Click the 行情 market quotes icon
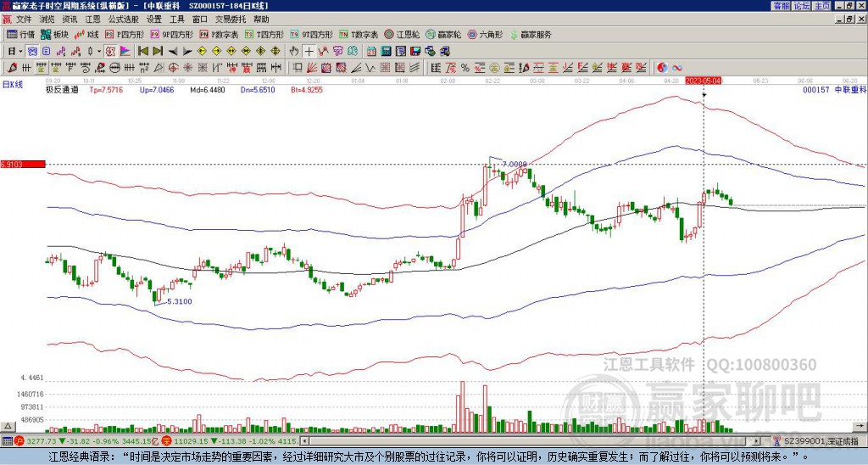The width and height of the screenshot is (868, 465). pyautogui.click(x=21, y=35)
